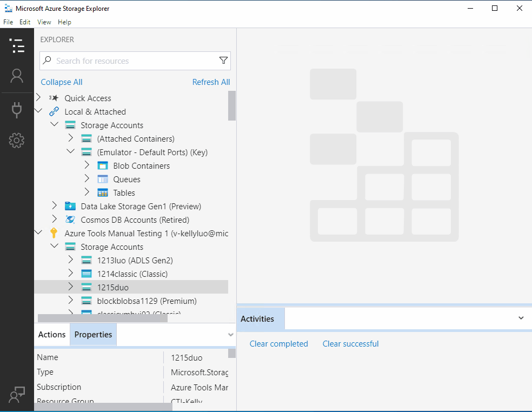Click the Quick Access star icon
This screenshot has height=412, width=532.
(x=54, y=98)
